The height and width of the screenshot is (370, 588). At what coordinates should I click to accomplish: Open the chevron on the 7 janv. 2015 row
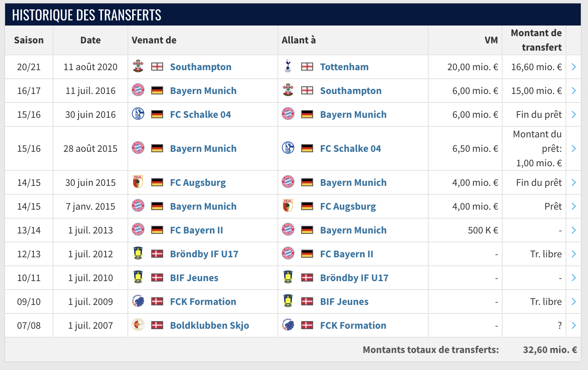pyautogui.click(x=574, y=206)
